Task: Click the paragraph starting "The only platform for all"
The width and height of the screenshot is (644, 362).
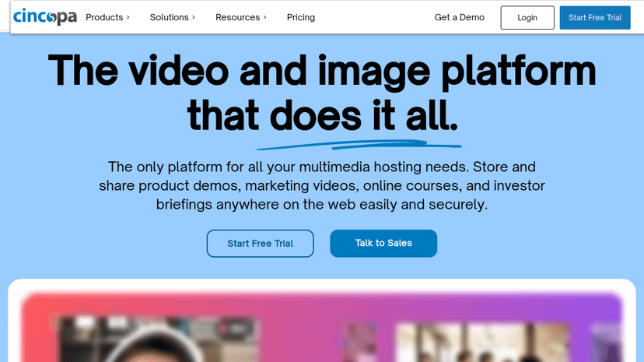Action: click(322, 185)
